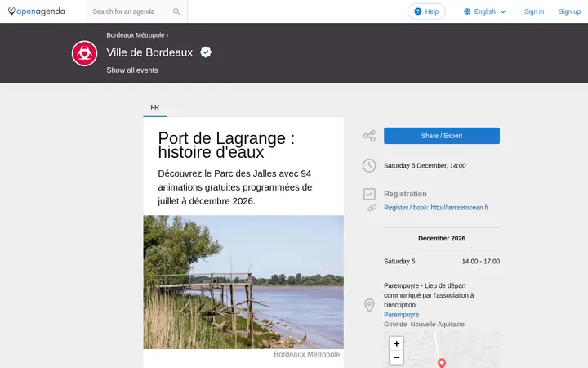Click the 14:00 - 17:00 time slot
The width and height of the screenshot is (588, 368).
point(480,262)
